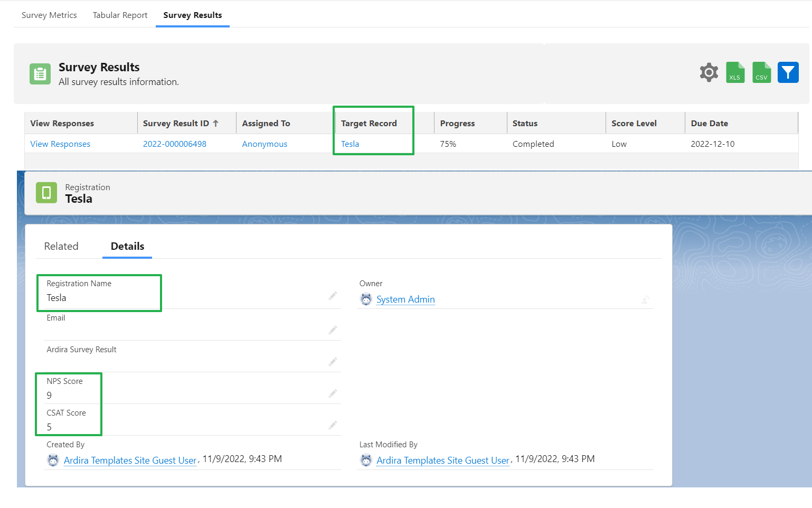Select the Related tab on the Tesla record
The width and height of the screenshot is (812, 508).
pos(61,246)
